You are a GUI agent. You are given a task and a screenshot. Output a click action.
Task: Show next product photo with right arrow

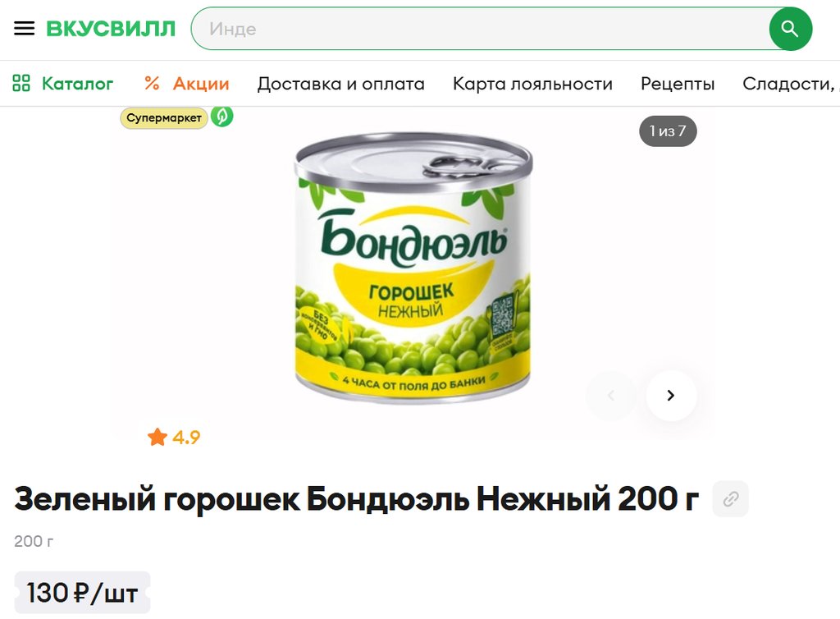[x=671, y=396]
